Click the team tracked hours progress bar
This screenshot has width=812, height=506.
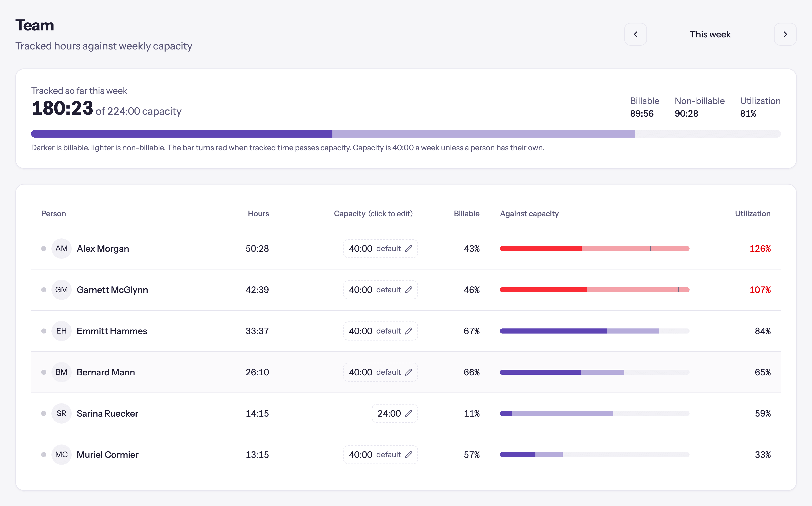point(406,134)
